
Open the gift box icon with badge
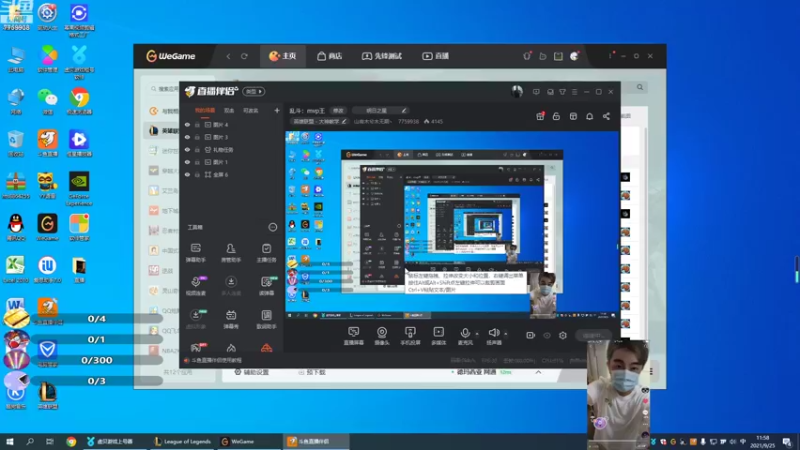click(x=540, y=116)
